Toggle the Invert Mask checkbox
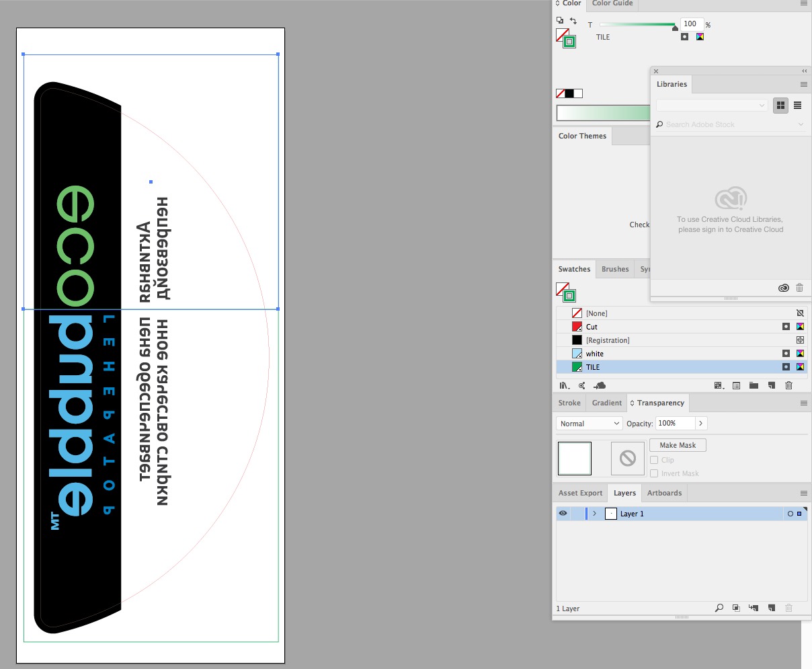Viewport: 812px width, 669px height. click(x=654, y=473)
